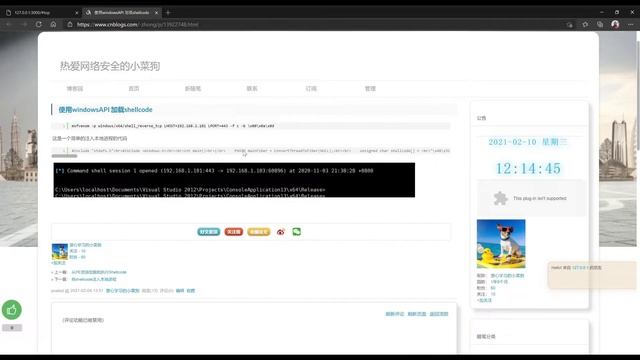Click the black terminal session screenshot
The width and height of the screenshot is (640, 360).
234,180
